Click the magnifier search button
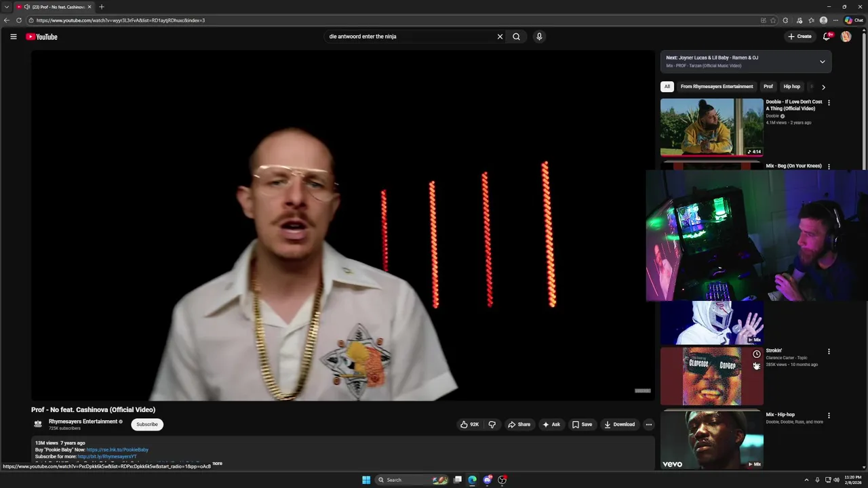 [516, 37]
